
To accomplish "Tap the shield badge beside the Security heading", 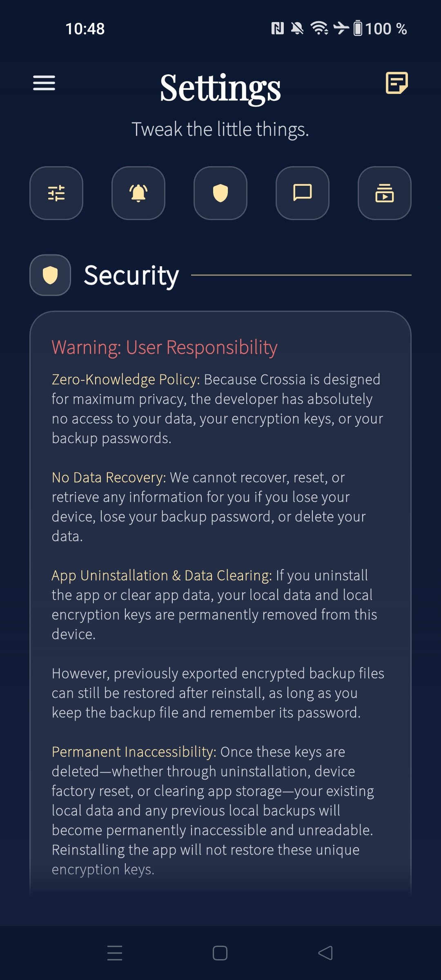I will pos(50,276).
